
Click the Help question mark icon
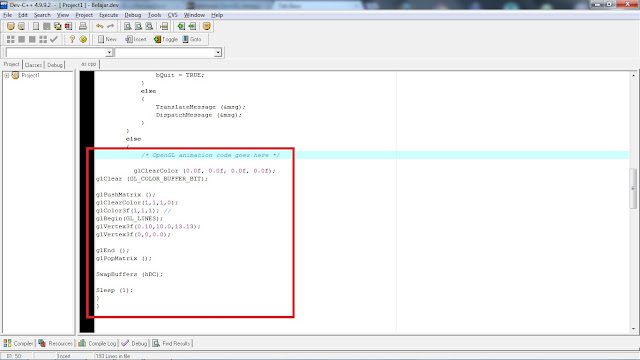[72, 39]
